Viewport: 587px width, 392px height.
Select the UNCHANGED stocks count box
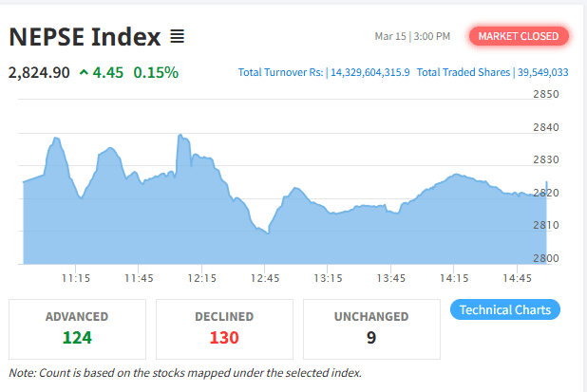pyautogui.click(x=371, y=327)
